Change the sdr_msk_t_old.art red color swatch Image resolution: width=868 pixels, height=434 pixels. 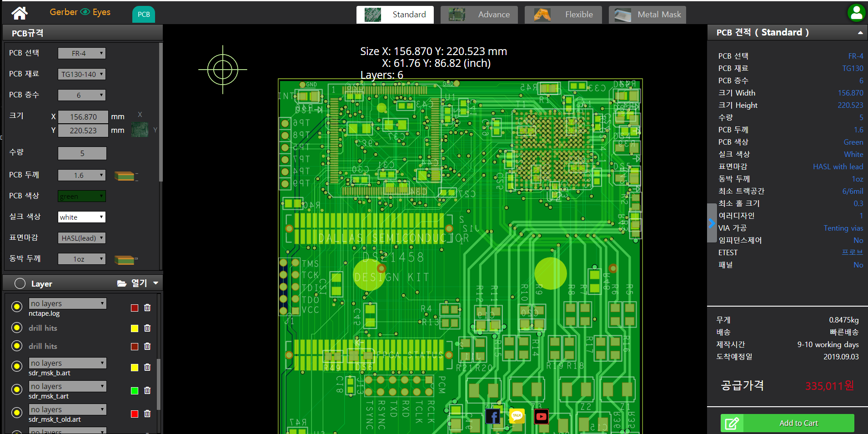(135, 414)
